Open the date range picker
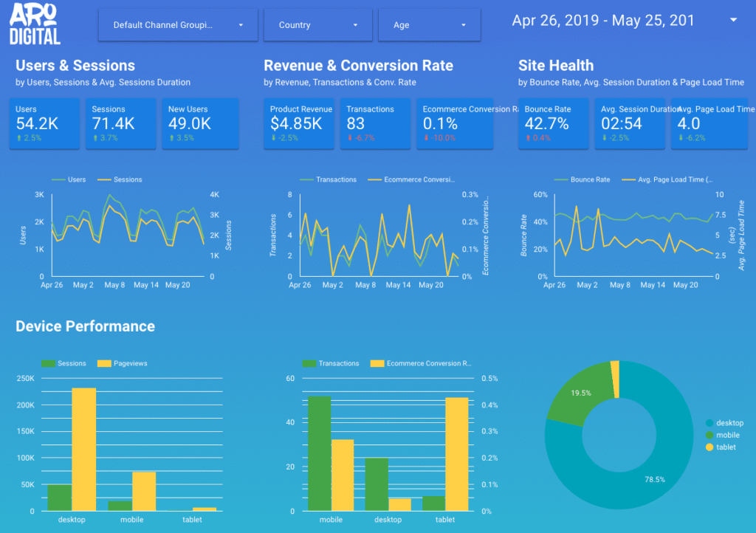The height and width of the screenshot is (533, 756). point(625,20)
